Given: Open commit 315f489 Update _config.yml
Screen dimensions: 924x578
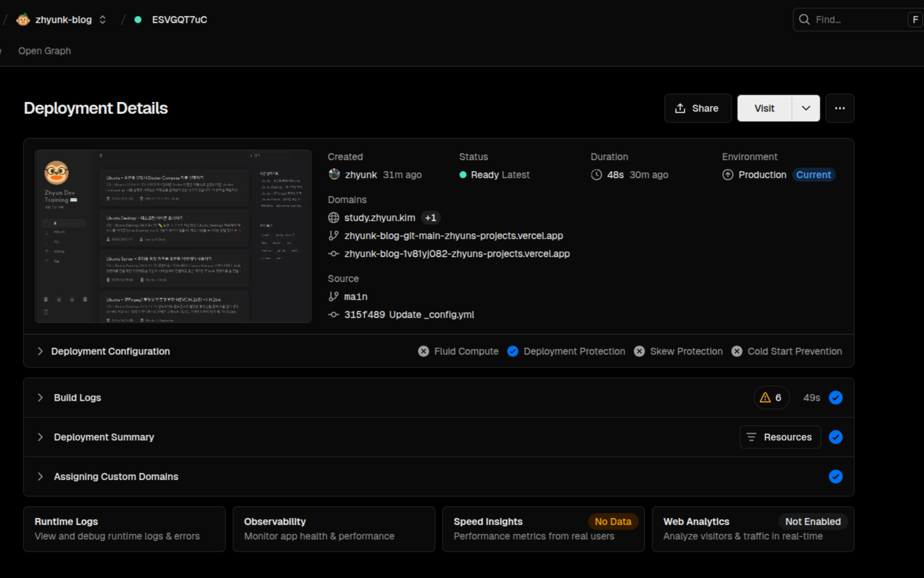Looking at the screenshot, I should click(x=409, y=314).
